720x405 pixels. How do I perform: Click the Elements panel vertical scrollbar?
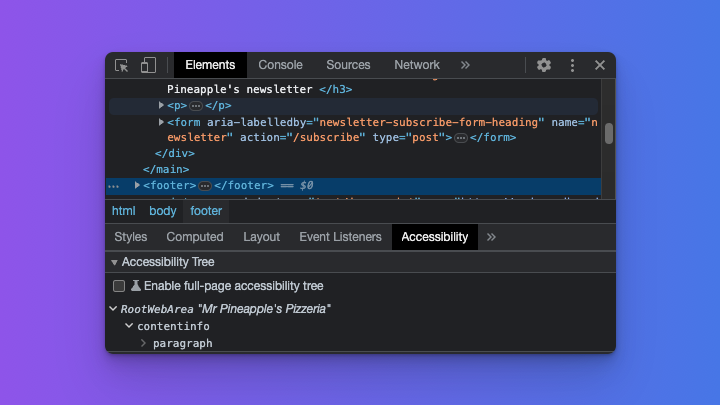pyautogui.click(x=608, y=133)
